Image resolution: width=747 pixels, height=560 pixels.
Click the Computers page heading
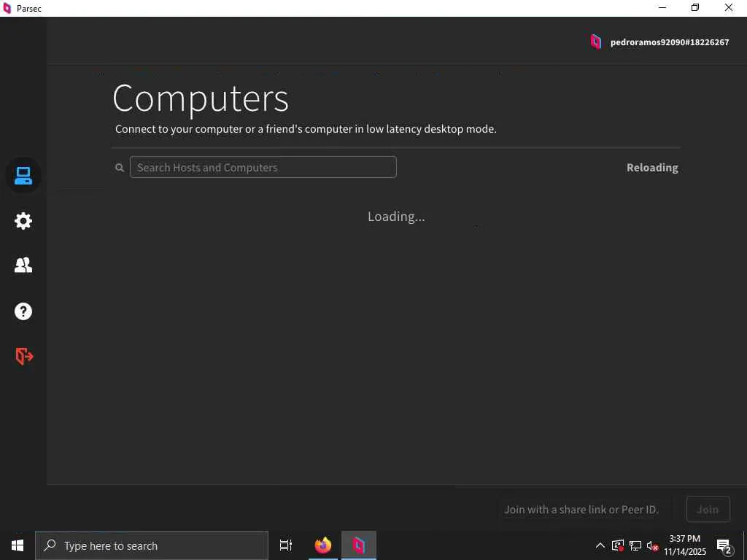(201, 98)
